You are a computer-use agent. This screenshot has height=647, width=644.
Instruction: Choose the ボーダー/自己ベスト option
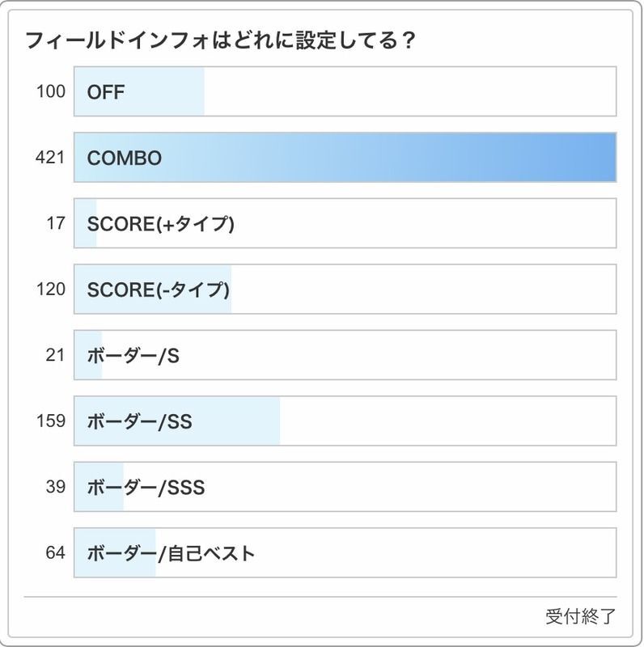tap(171, 553)
